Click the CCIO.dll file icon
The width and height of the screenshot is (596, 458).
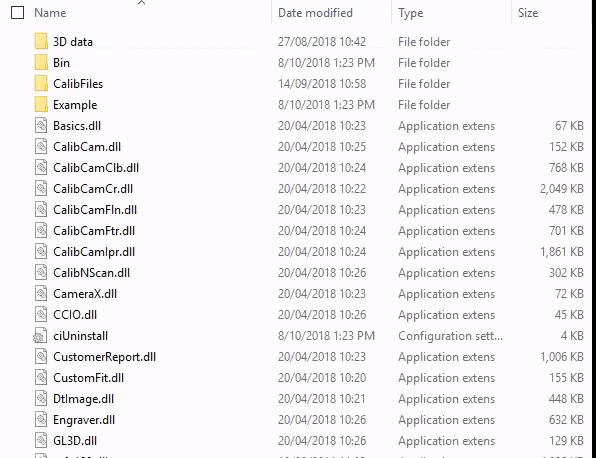pyautogui.click(x=41, y=314)
